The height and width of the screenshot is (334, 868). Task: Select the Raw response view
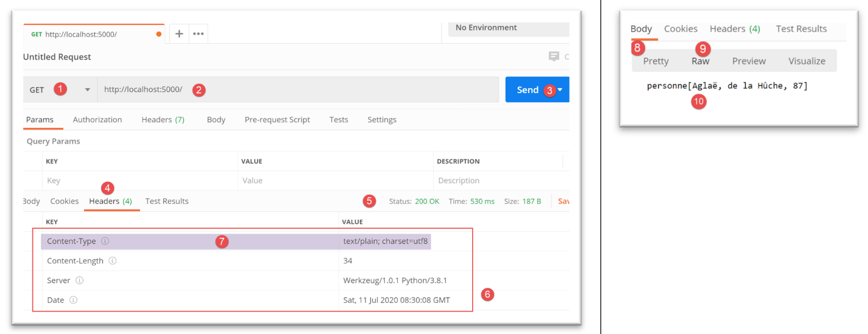pos(700,61)
